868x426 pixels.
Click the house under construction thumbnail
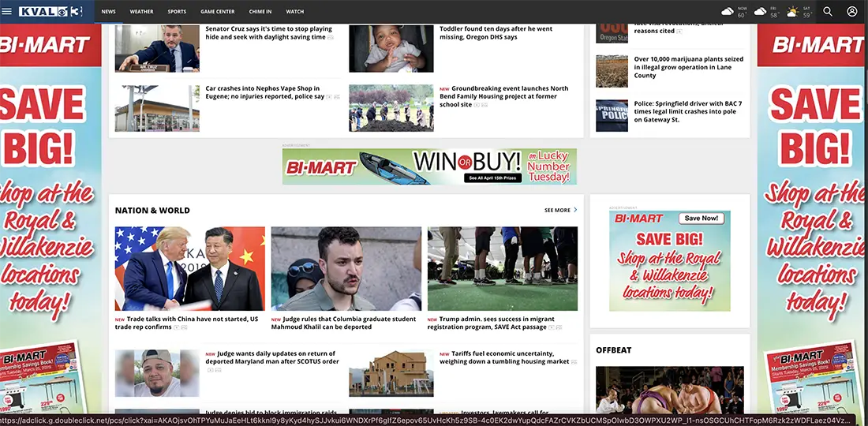coord(391,373)
